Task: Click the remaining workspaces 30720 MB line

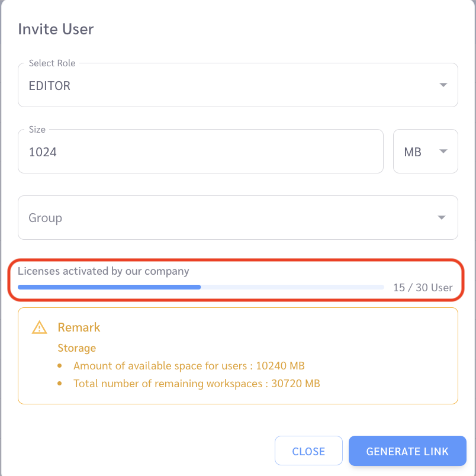Action: coord(197,384)
